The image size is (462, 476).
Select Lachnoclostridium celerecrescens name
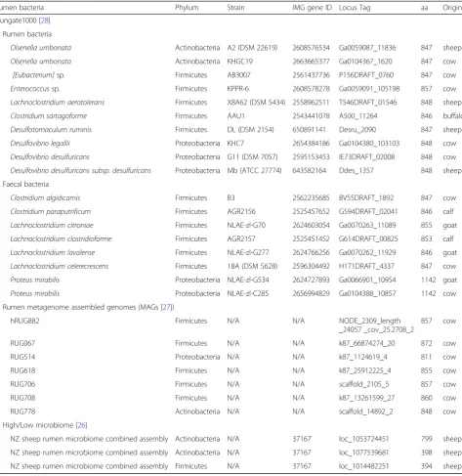click(x=60, y=266)
